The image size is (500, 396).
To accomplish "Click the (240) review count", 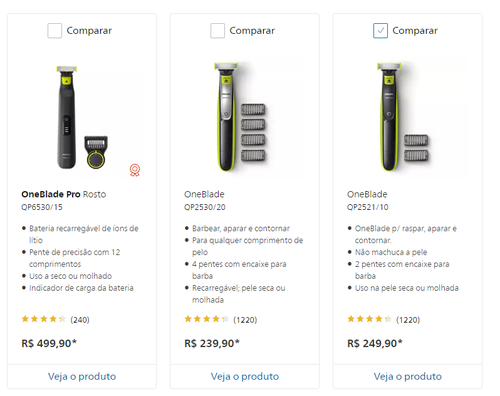I will tap(80, 320).
